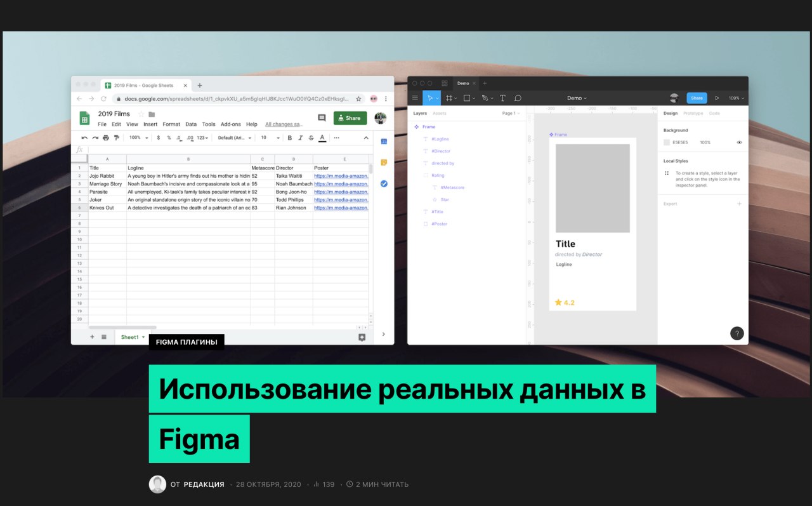
Task: Click the Google Sheets home logo
Action: click(84, 118)
